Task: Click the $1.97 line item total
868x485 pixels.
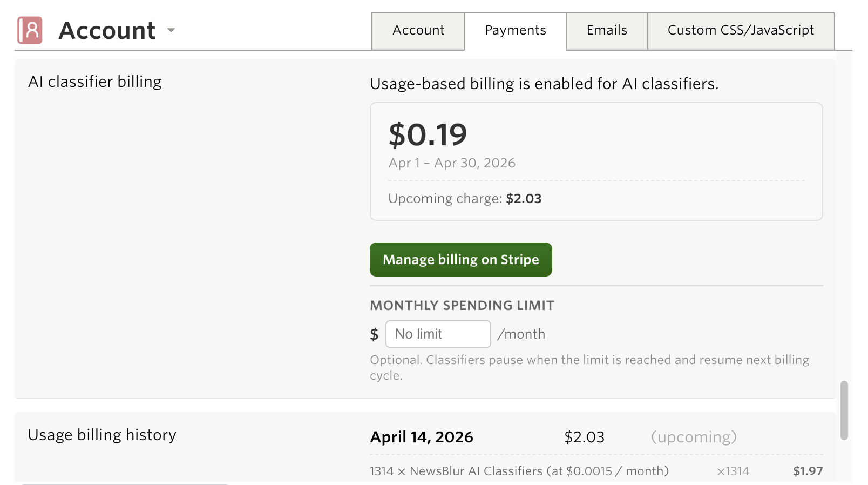Action: (x=808, y=471)
